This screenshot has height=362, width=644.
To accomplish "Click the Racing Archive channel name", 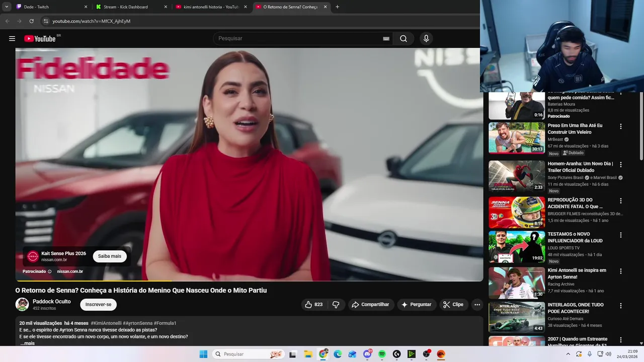I will (561, 284).
